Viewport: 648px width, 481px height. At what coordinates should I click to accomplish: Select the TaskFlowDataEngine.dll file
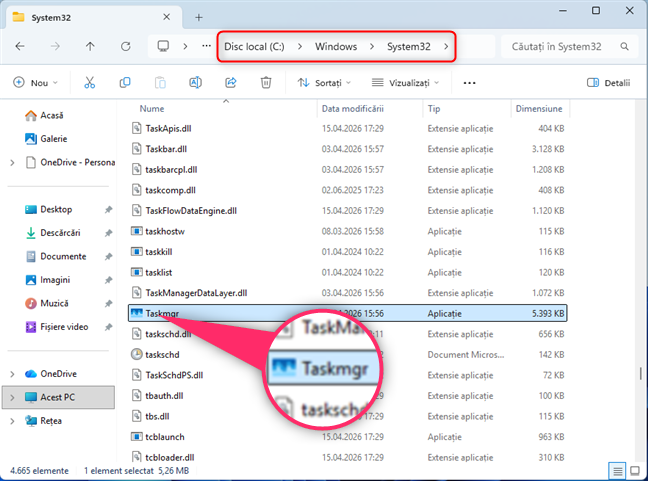point(191,211)
